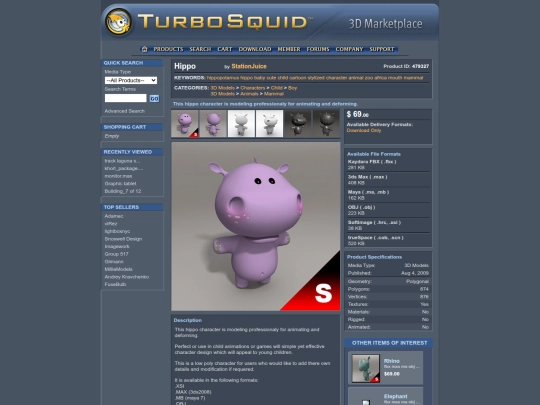
Task: Open top seller Group 517 link
Action: 116,254
